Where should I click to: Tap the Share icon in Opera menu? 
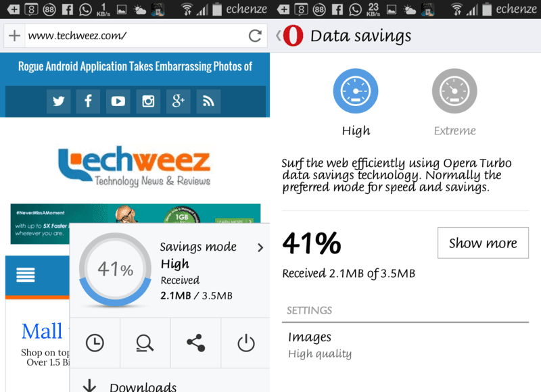click(x=195, y=343)
